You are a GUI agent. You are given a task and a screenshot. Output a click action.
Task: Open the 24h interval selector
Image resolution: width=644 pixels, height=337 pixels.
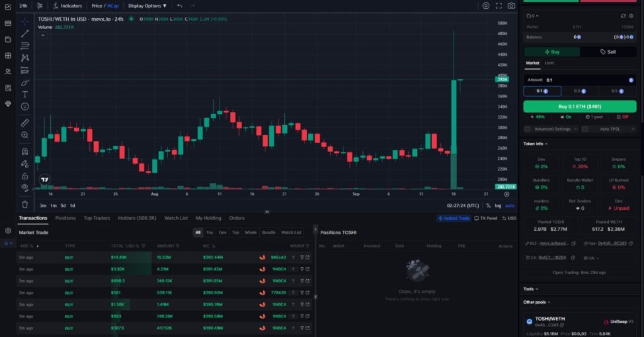[x=23, y=6]
